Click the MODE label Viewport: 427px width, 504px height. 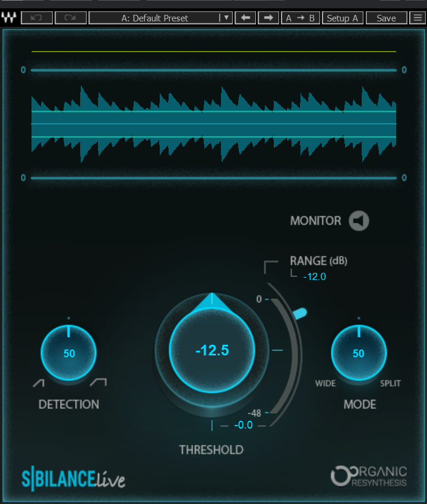[x=360, y=404]
